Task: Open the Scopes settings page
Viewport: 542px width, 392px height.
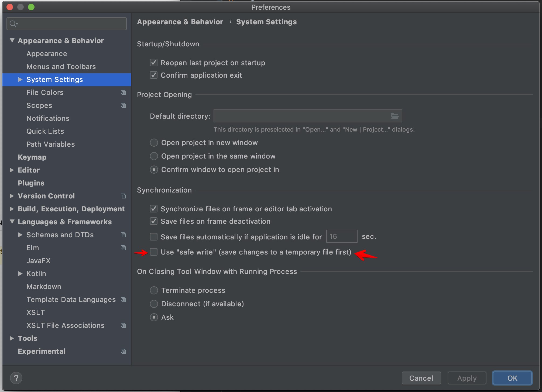Action: [39, 105]
